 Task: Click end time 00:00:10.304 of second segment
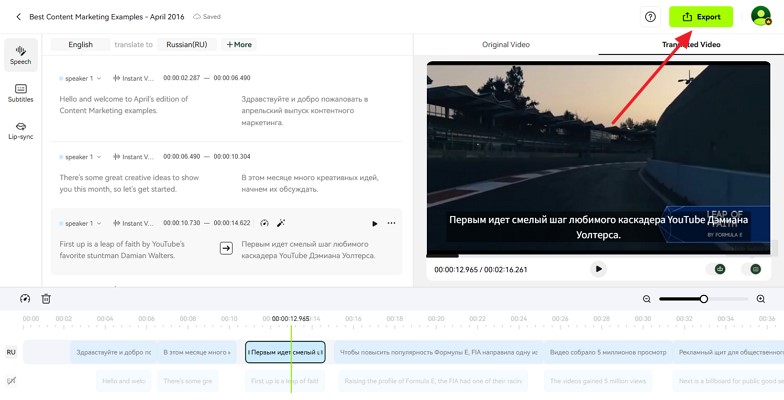pos(232,156)
